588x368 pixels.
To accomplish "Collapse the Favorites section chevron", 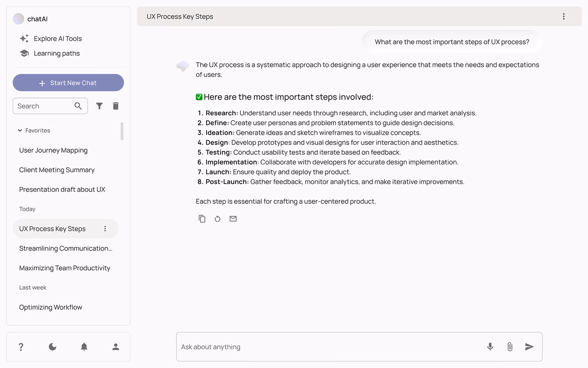I will point(20,130).
